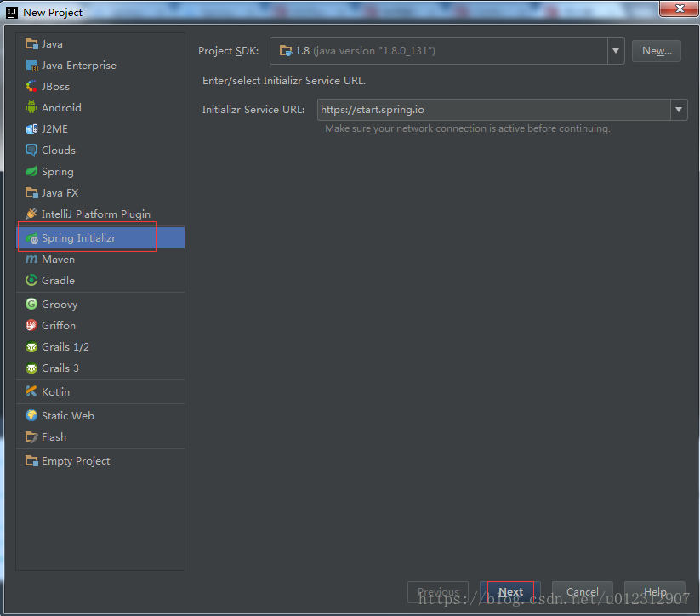This screenshot has width=700, height=616.
Task: Click the J2ME icon
Action: 31,129
